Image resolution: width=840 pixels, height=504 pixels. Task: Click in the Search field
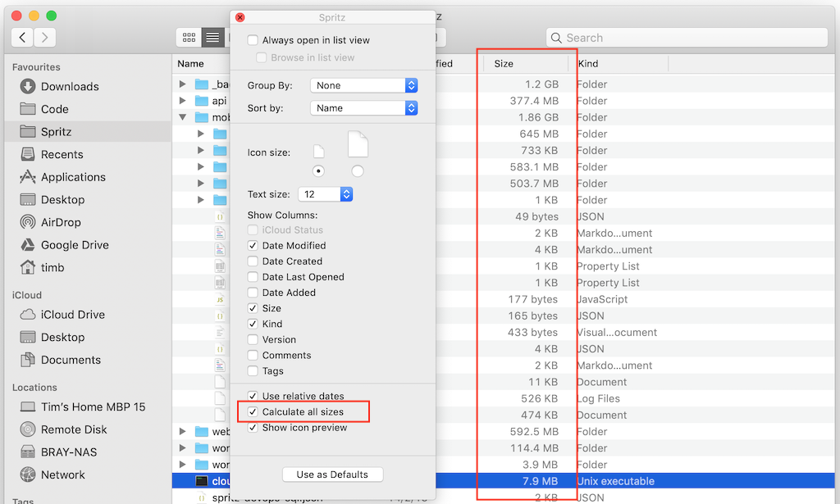[687, 38]
